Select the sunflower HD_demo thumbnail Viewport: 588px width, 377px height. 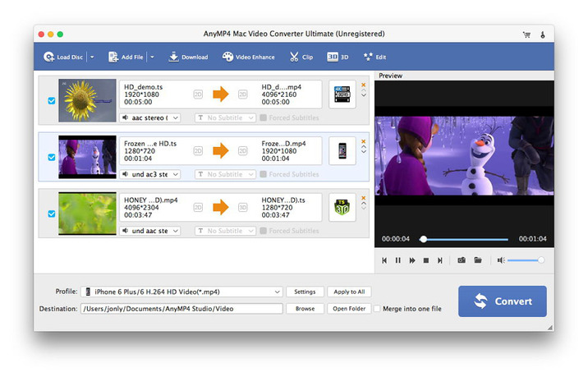(87, 100)
